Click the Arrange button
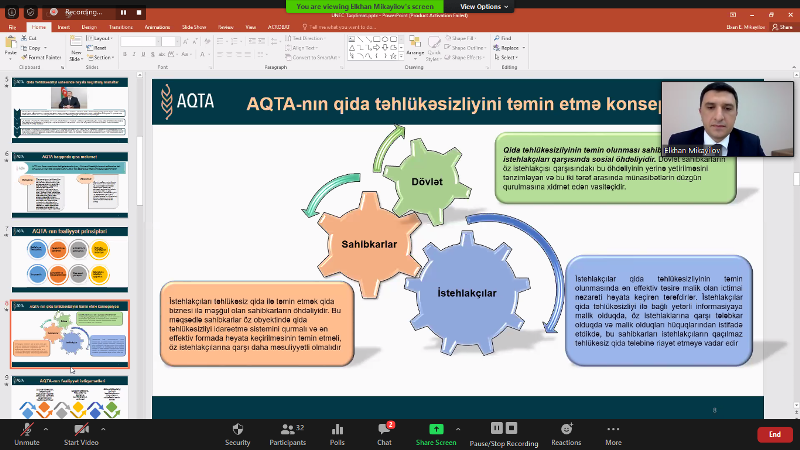 click(x=415, y=47)
